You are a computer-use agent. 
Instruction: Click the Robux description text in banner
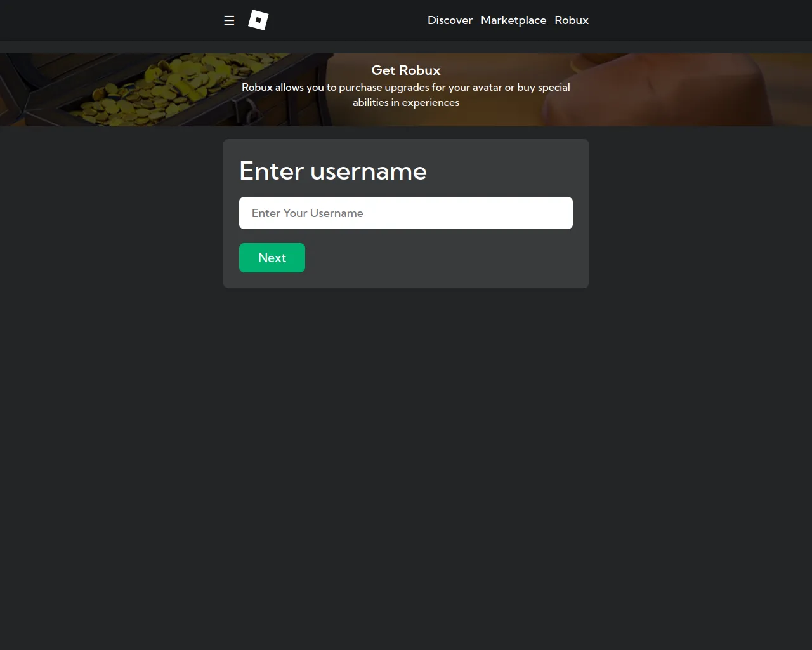point(406,95)
